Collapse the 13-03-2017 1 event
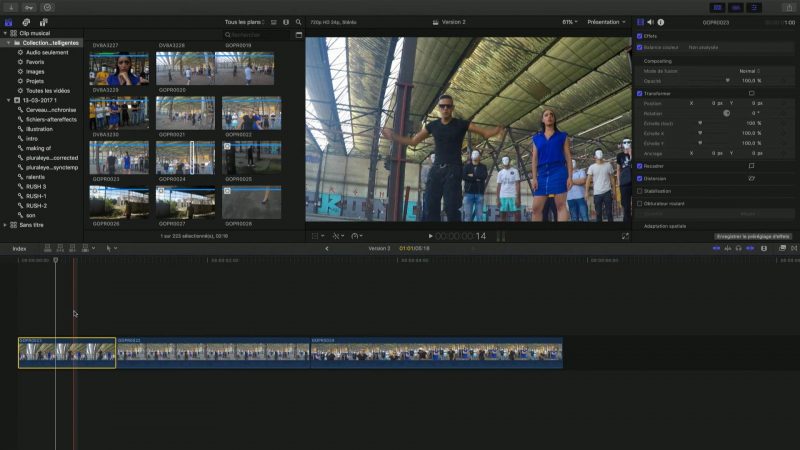Viewport: 800px width, 450px height. tap(9, 101)
